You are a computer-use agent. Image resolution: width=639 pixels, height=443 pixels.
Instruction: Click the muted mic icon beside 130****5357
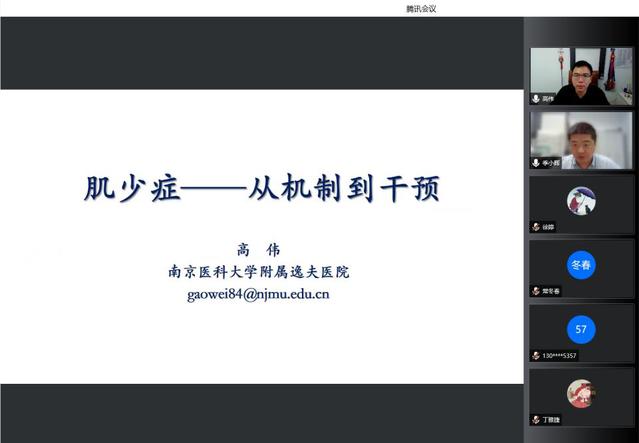pos(537,355)
